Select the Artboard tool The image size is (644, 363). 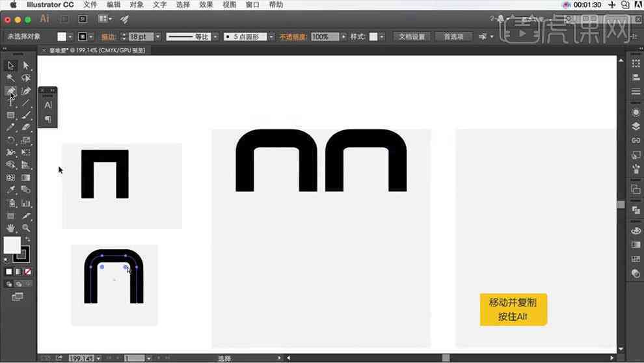click(x=10, y=215)
